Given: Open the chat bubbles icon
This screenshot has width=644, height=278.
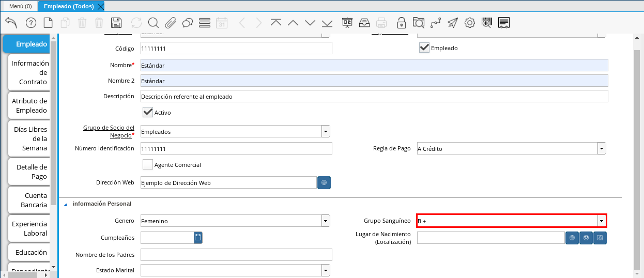Looking at the screenshot, I should (188, 23).
